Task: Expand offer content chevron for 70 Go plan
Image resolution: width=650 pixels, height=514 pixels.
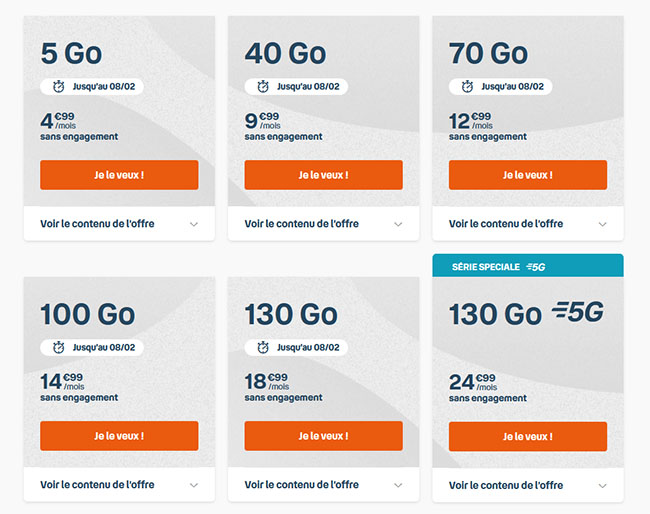Action: click(602, 224)
